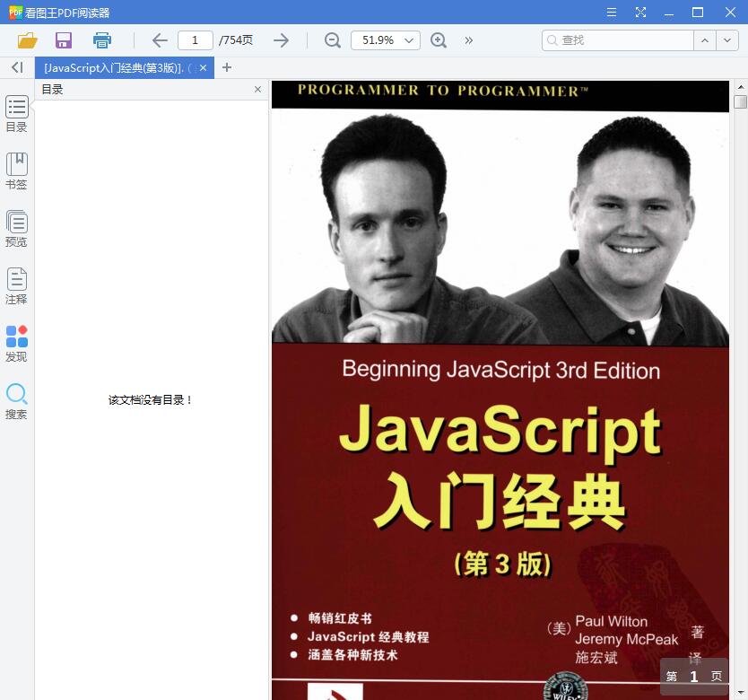Click the /754页 total pages label
The image size is (748, 700).
point(236,40)
